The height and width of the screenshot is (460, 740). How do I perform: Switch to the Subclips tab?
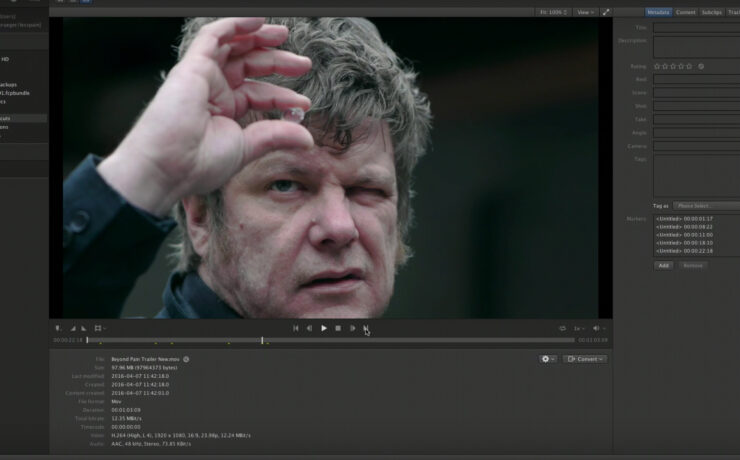point(711,12)
